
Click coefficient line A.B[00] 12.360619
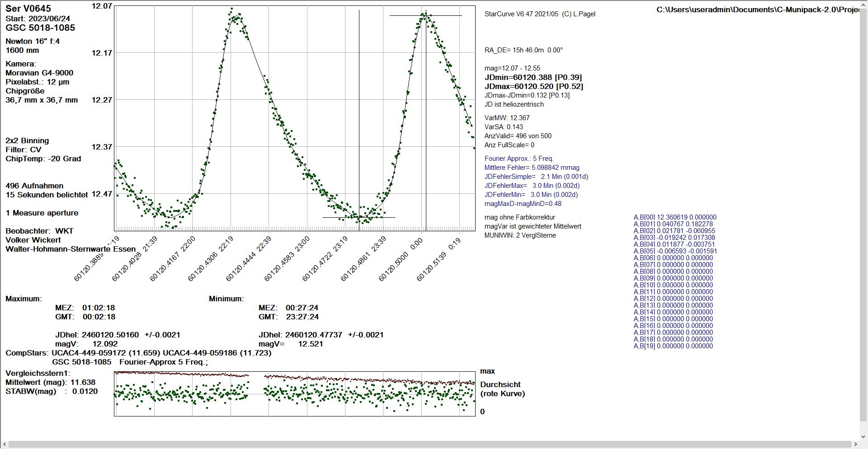675,217
